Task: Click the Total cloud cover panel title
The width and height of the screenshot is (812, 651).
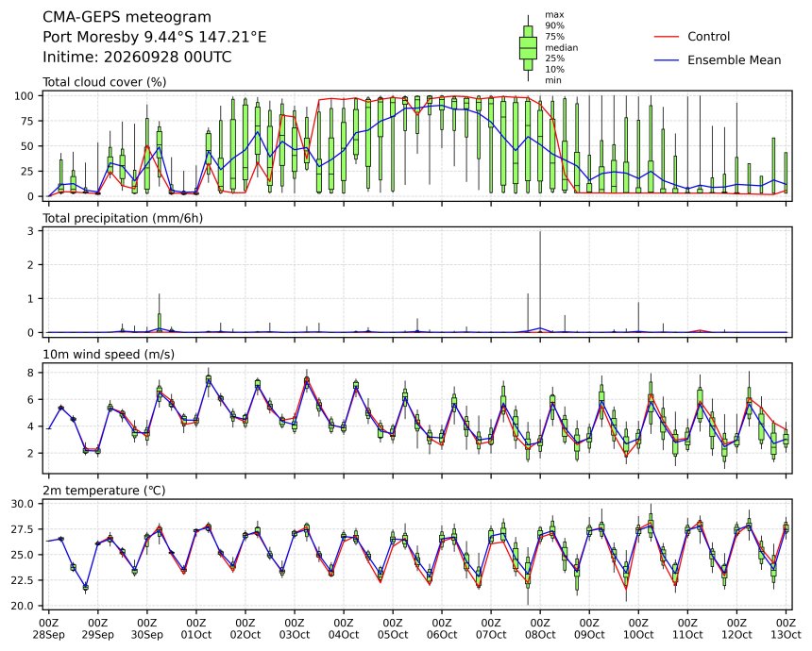Action: [x=104, y=82]
